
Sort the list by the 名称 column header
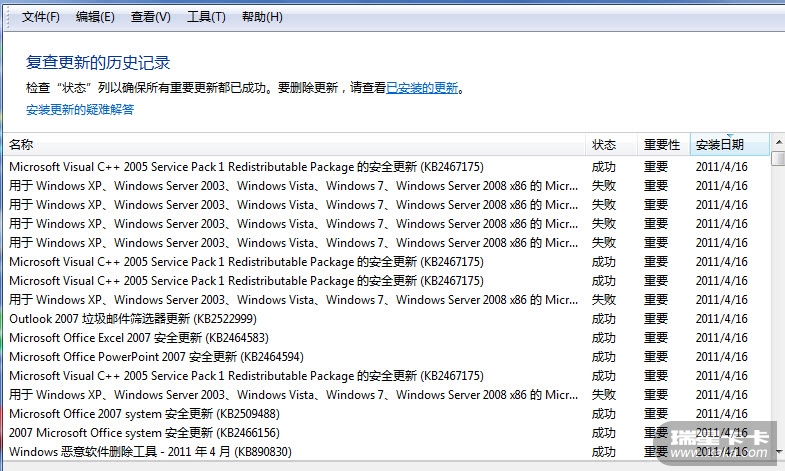(x=294, y=145)
